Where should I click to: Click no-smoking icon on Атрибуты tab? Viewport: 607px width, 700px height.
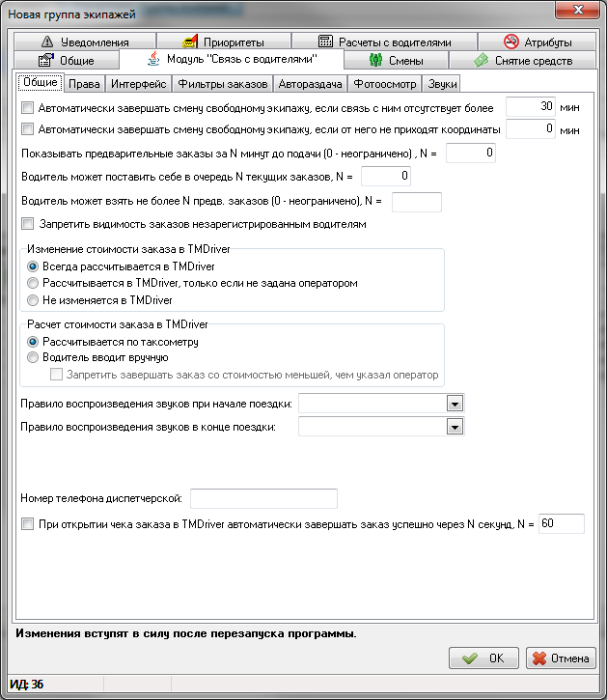coord(511,42)
